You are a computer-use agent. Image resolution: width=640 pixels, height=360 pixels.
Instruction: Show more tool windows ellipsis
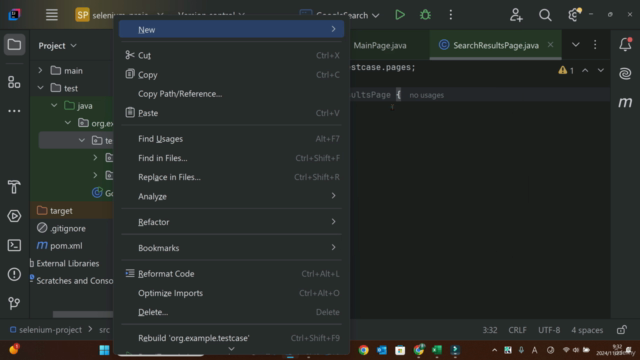14,111
